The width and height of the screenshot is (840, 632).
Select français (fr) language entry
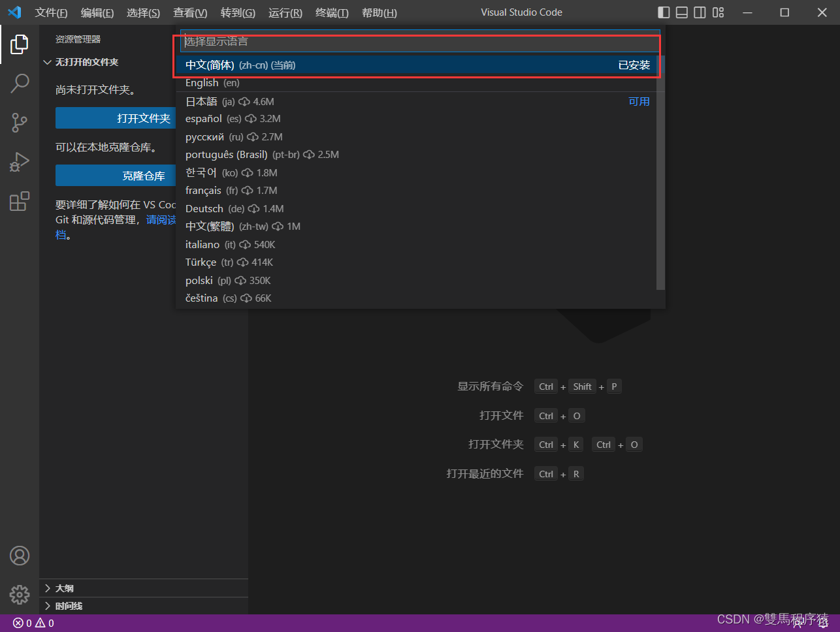coord(417,191)
